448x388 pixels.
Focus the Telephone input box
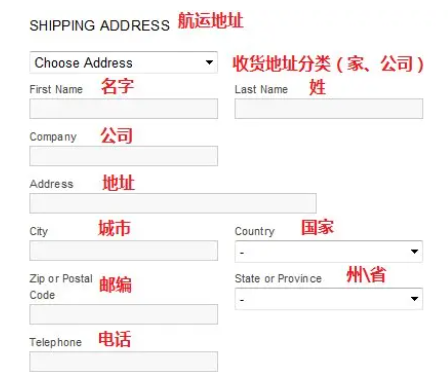click(x=124, y=361)
